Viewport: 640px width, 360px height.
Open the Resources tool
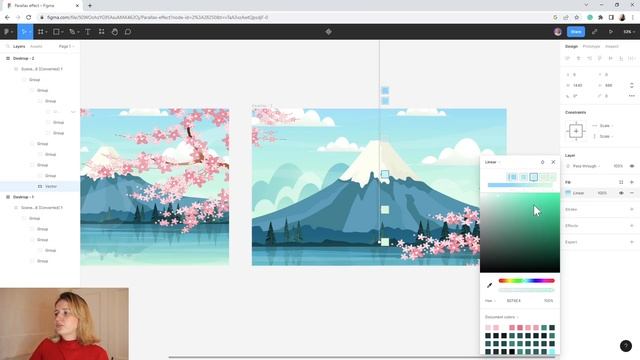click(101, 31)
